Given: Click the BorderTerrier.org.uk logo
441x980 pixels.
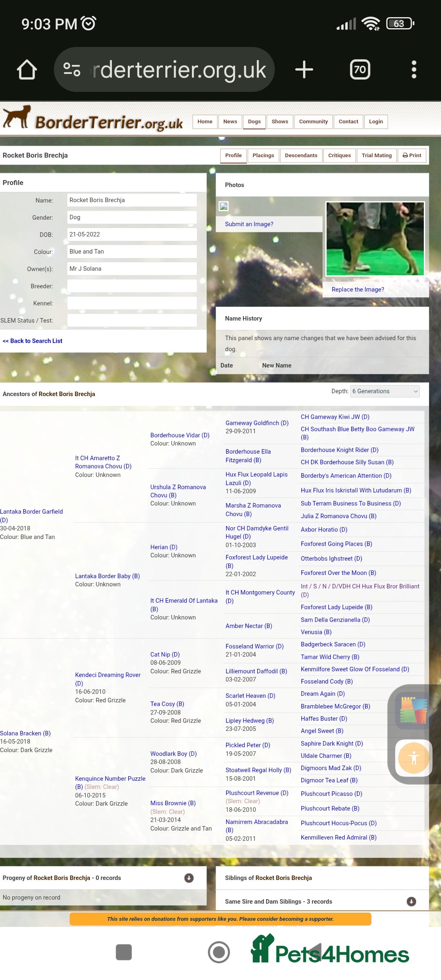Looking at the screenshot, I should pyautogui.click(x=93, y=119).
